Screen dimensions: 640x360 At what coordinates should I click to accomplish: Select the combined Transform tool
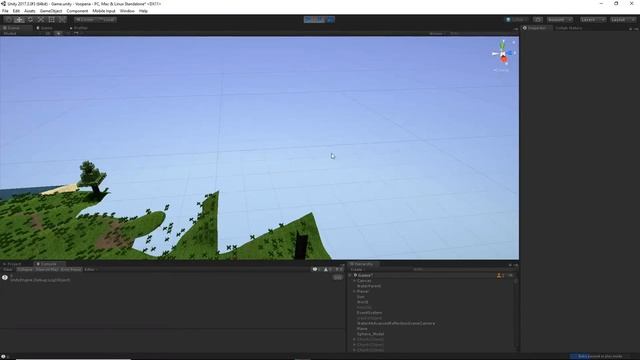pyautogui.click(x=62, y=20)
